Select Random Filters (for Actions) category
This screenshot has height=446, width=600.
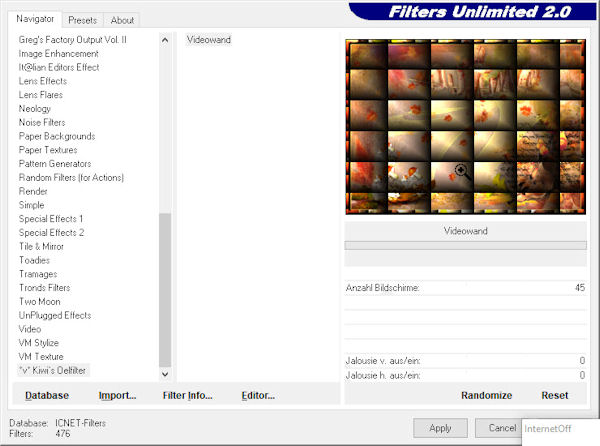click(71, 177)
